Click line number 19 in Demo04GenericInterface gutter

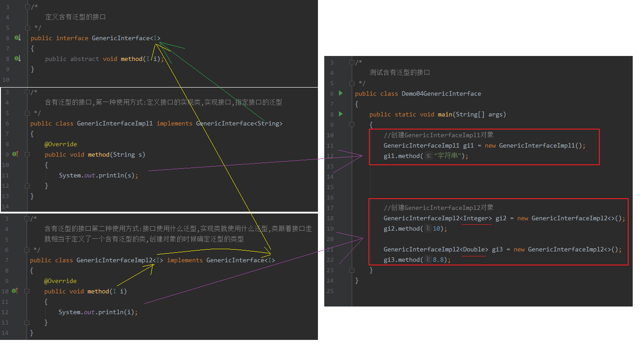point(330,228)
